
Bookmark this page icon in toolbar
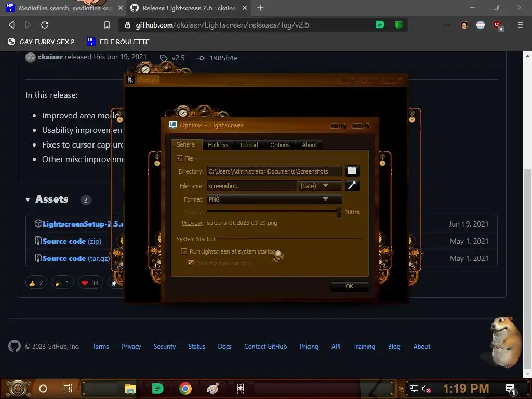pyautogui.click(x=107, y=25)
